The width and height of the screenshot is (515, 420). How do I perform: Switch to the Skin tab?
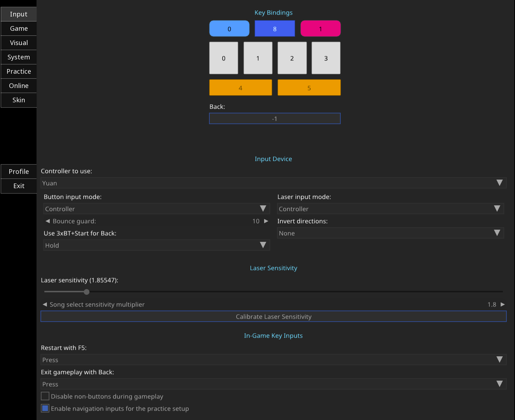[19, 100]
